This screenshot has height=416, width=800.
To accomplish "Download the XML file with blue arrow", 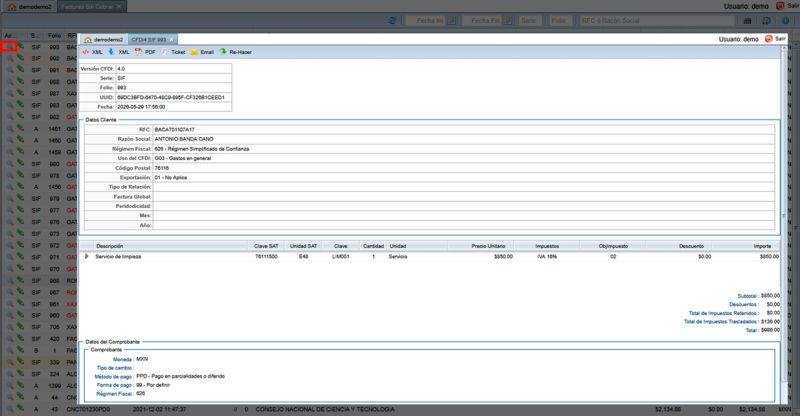I will tap(119, 52).
